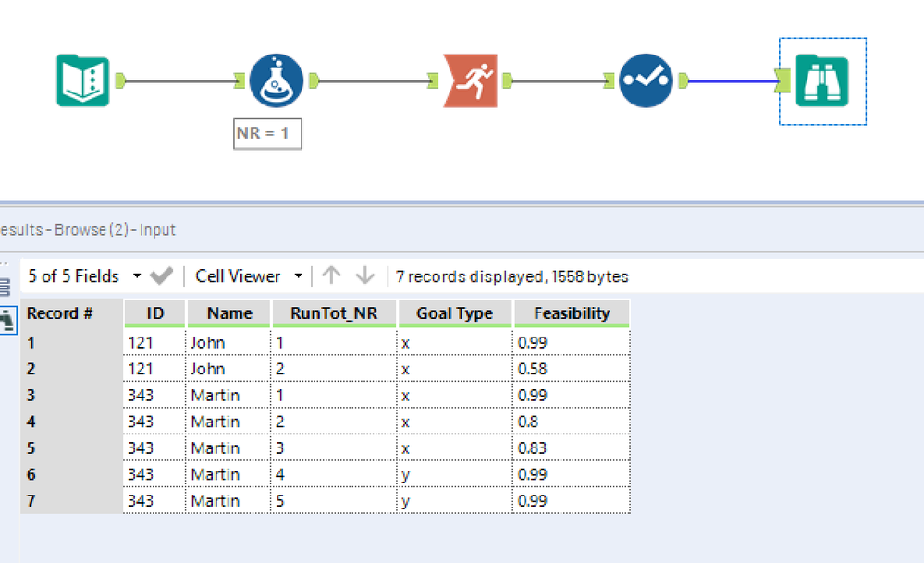Click the Martin cell in record 6

(x=228, y=474)
